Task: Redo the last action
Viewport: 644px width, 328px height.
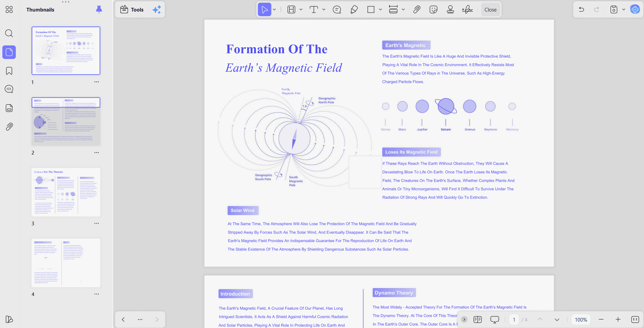Action: (x=597, y=9)
